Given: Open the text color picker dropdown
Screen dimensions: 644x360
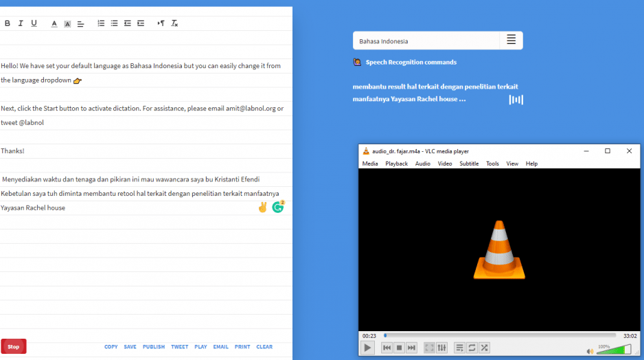Looking at the screenshot, I should [x=54, y=23].
